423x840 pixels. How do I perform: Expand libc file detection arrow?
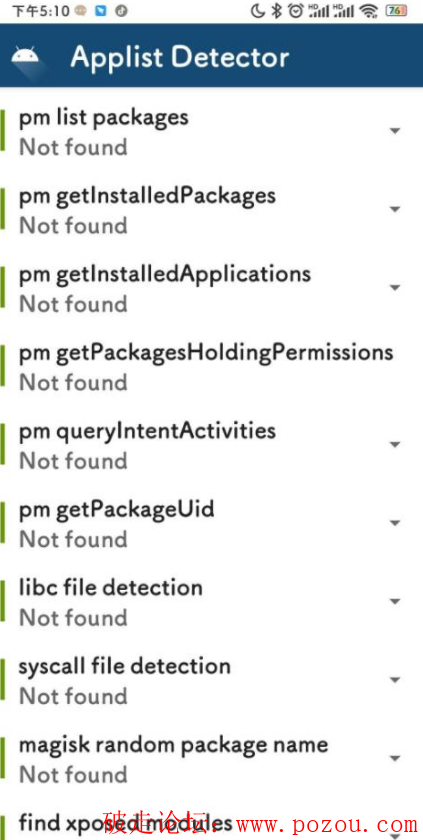click(x=395, y=602)
